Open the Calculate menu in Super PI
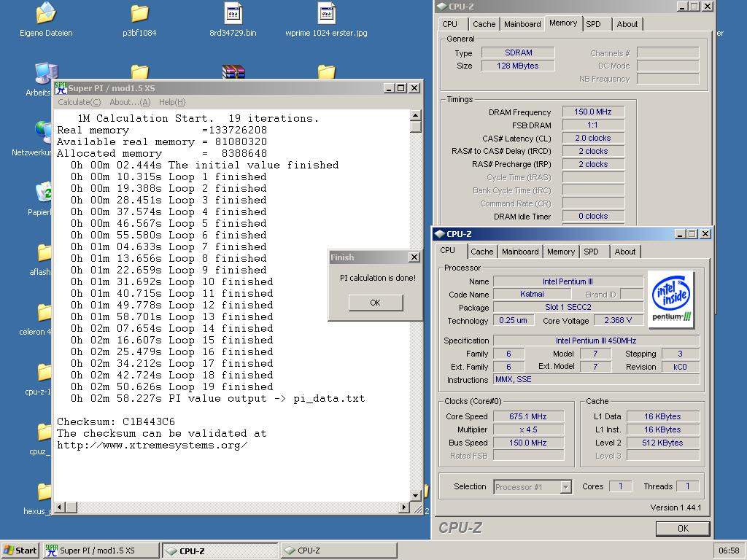 [x=79, y=102]
